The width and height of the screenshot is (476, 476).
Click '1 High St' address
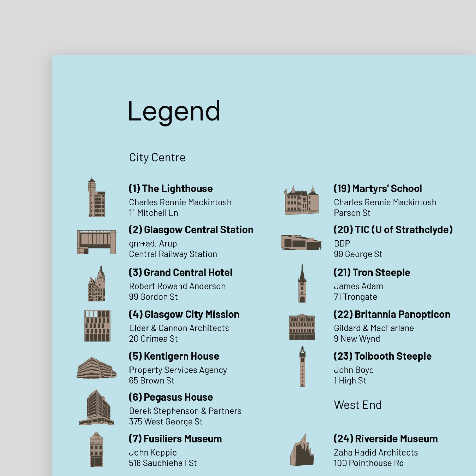tap(350, 381)
